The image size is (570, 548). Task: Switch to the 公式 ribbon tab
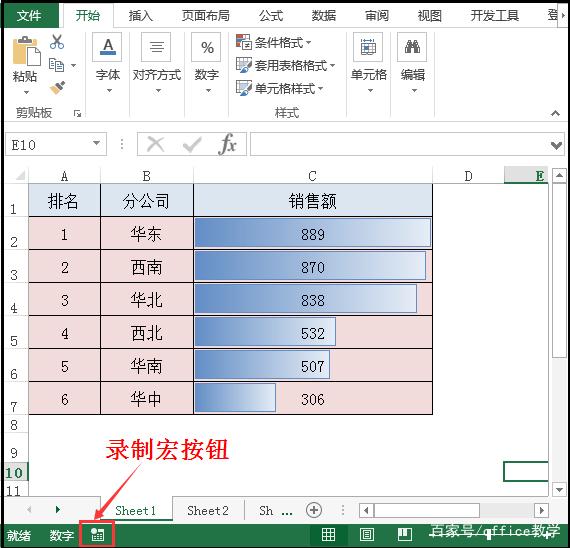271,16
